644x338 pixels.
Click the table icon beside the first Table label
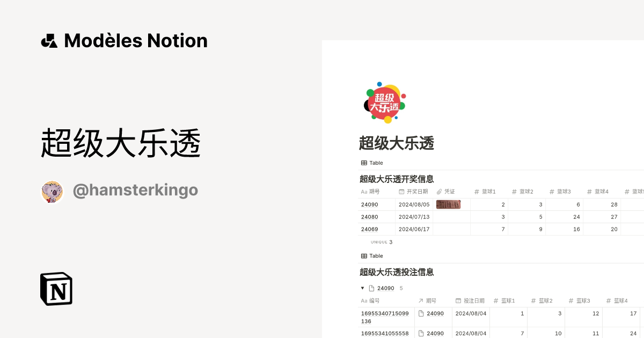363,163
